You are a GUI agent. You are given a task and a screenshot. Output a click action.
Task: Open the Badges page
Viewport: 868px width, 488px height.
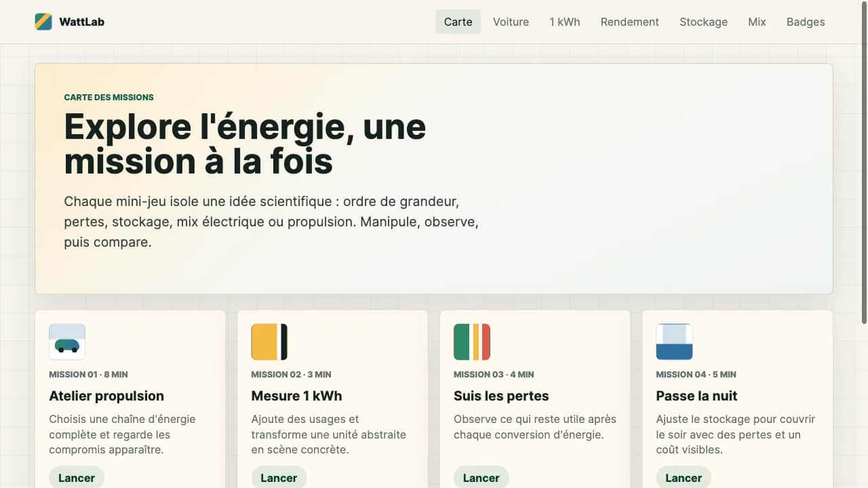(x=806, y=22)
